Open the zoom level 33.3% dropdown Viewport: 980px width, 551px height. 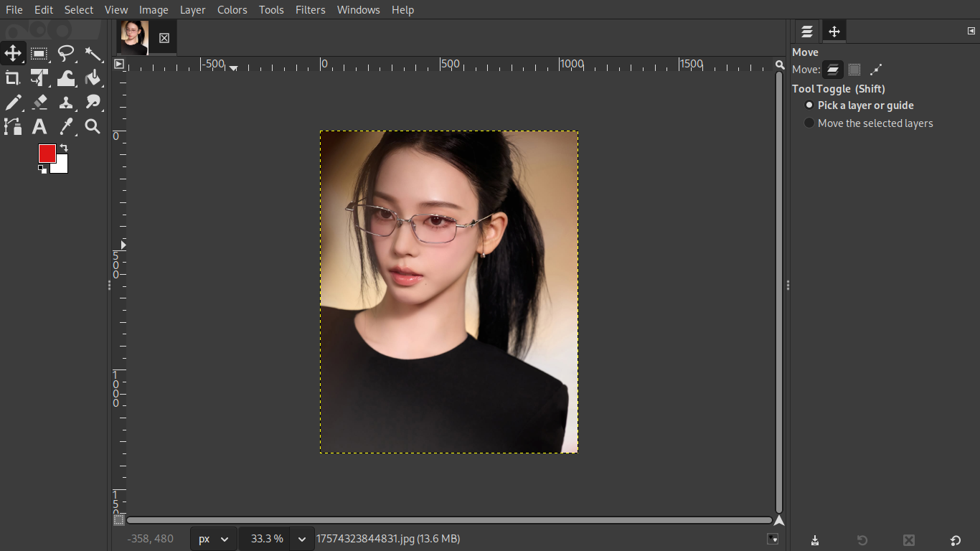point(302,539)
